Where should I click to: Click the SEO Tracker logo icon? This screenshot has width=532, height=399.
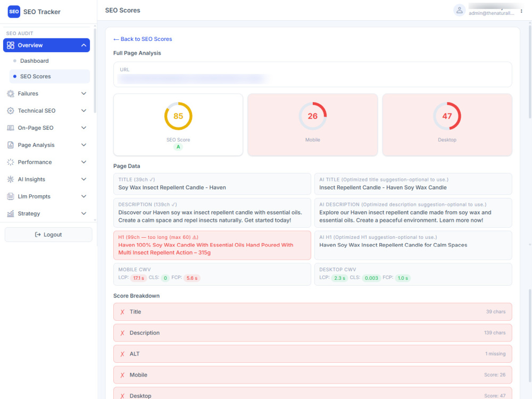click(14, 12)
